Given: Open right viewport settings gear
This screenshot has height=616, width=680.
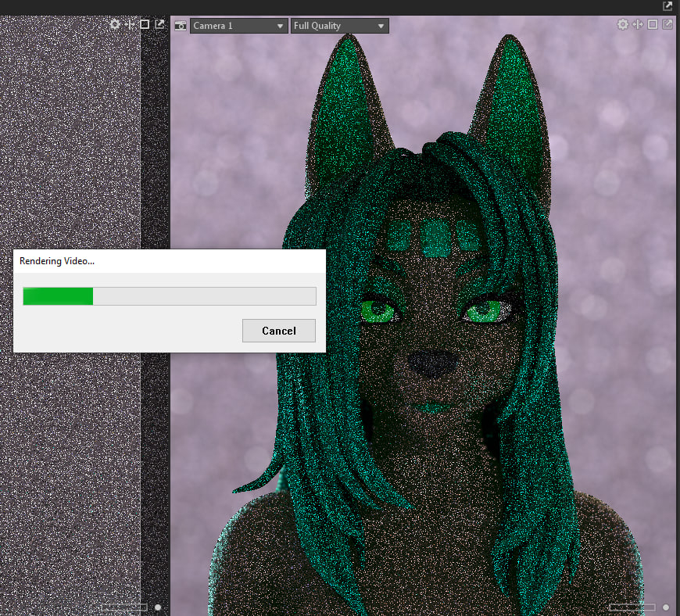Looking at the screenshot, I should point(622,24).
